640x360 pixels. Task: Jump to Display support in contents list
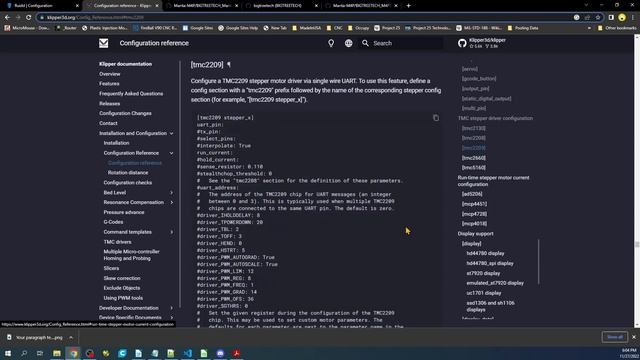click(476, 233)
